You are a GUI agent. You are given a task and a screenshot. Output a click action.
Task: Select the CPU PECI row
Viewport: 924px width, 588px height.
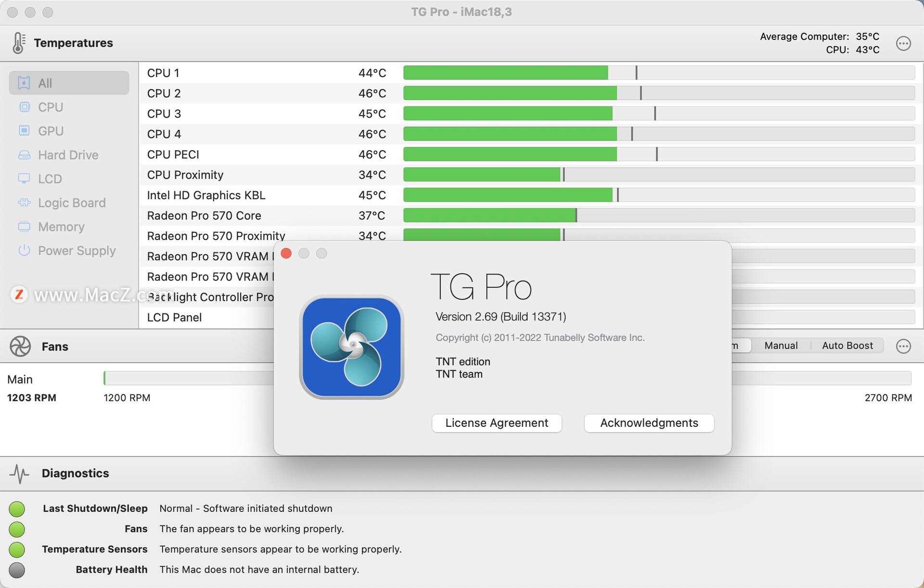pyautogui.click(x=531, y=154)
